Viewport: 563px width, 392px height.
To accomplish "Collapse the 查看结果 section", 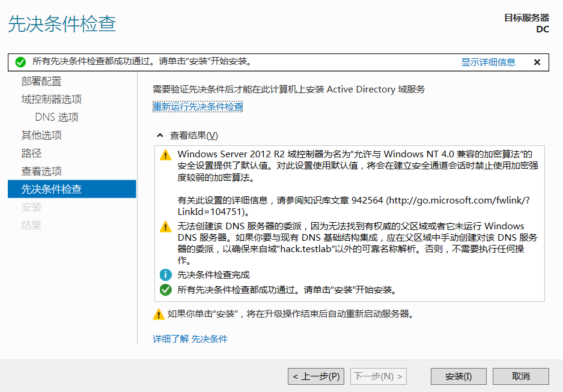I will tap(160, 136).
